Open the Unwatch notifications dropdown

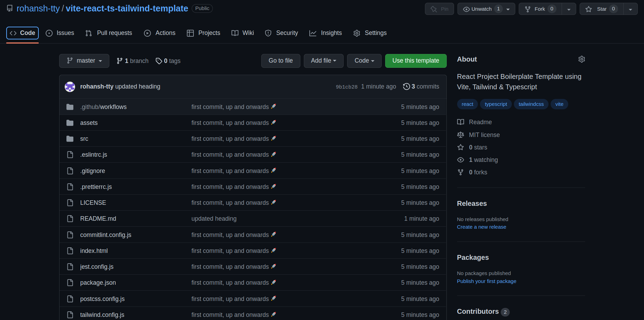coord(486,9)
